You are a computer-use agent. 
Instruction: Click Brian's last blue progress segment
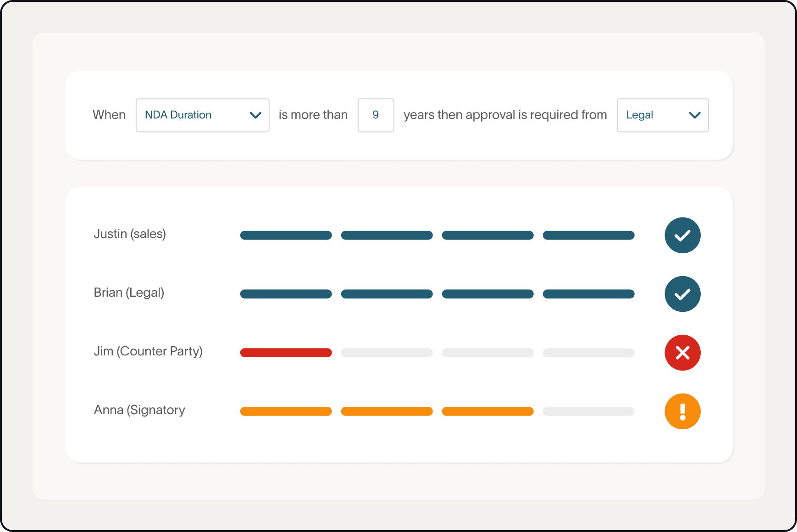[x=588, y=294]
